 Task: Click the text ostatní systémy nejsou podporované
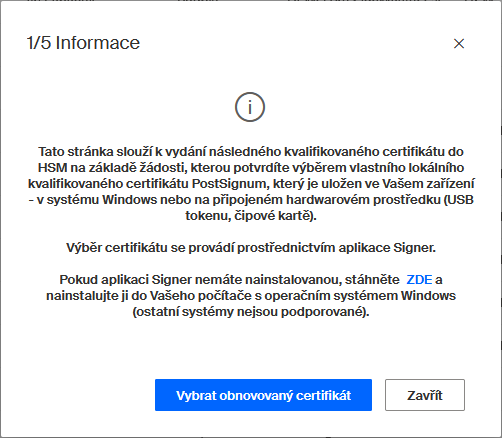[x=251, y=312]
